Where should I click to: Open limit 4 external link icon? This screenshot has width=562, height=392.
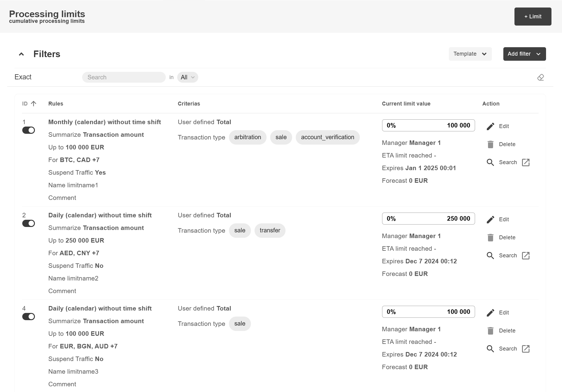tap(526, 349)
